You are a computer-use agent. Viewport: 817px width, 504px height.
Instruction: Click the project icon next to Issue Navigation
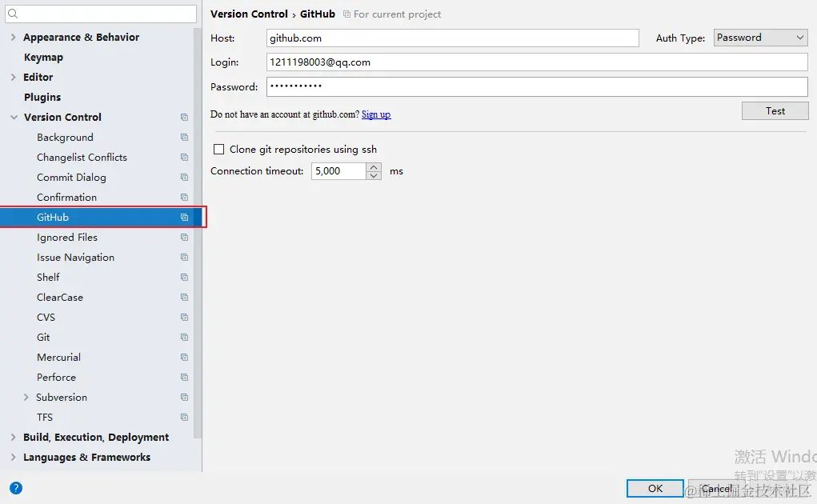pyautogui.click(x=184, y=258)
